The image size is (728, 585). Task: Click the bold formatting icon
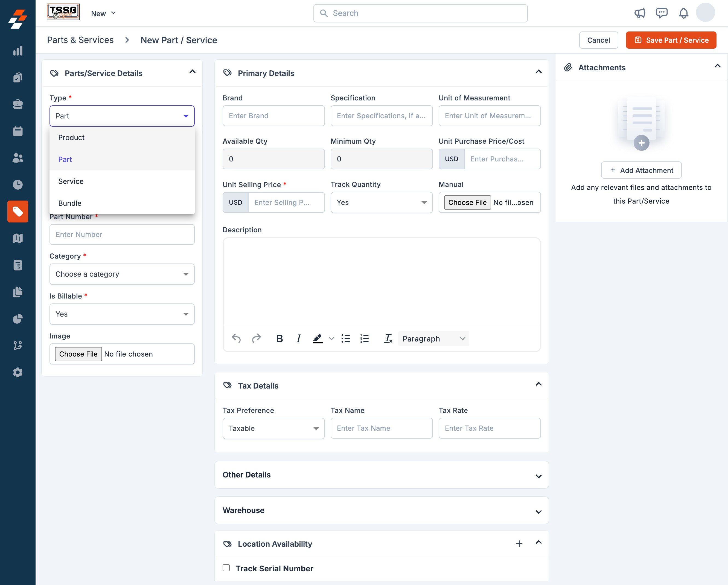pos(279,338)
